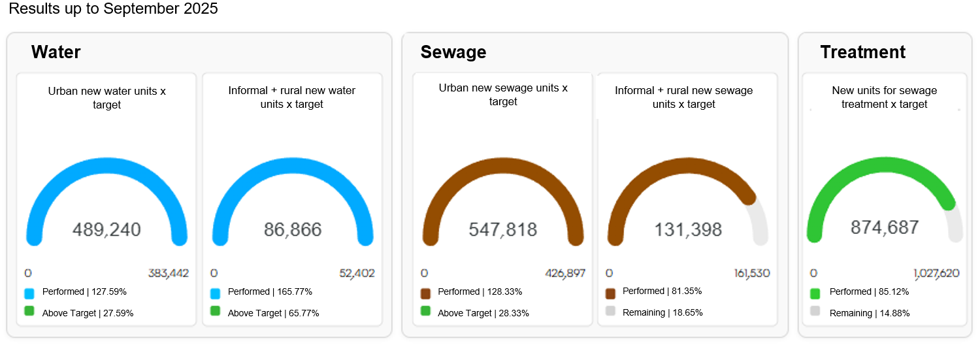Click the 1,027,620 target label
The height and width of the screenshot is (347, 980).
(x=936, y=273)
